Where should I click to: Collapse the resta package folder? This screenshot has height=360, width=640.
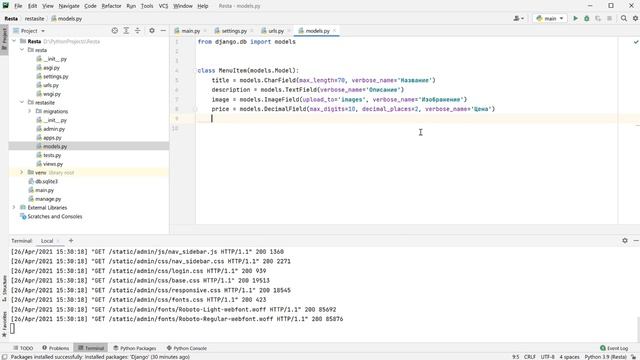point(22,50)
